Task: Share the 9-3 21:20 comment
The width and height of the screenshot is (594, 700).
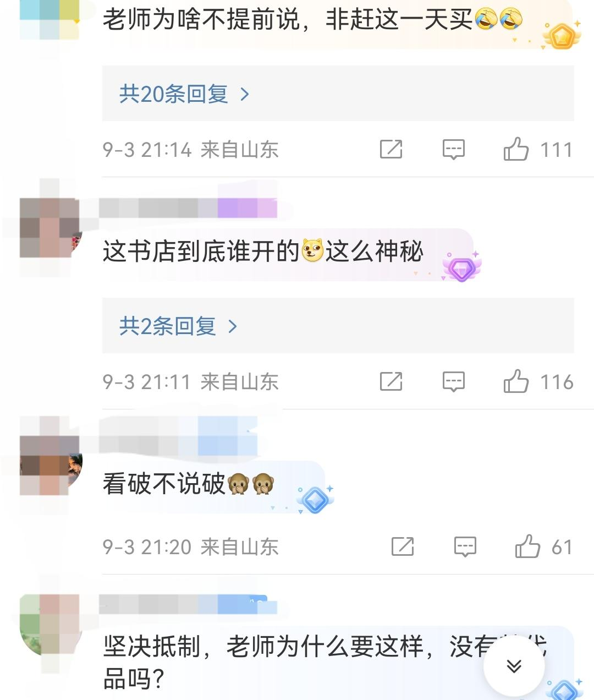Action: point(403,546)
